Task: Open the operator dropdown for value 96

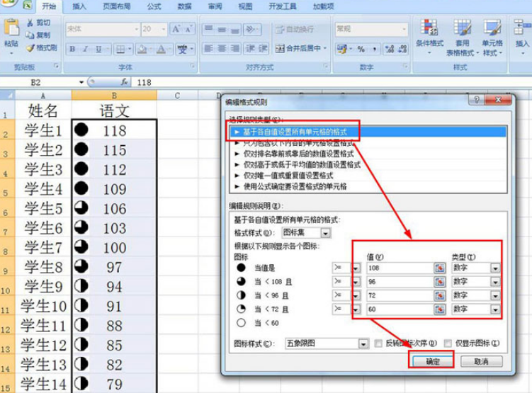Action: pos(355,282)
